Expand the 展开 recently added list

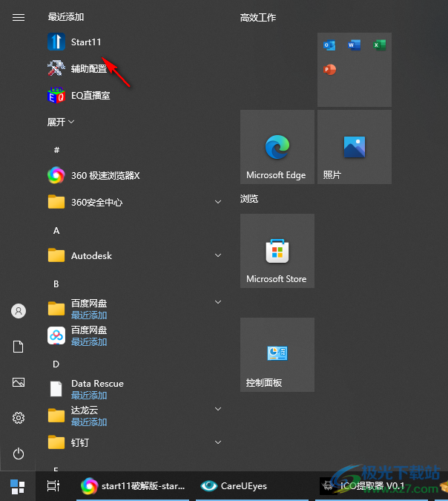tap(61, 122)
